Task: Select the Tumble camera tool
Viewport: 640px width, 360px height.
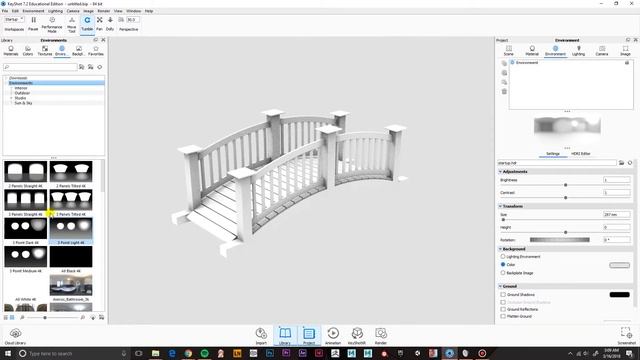Action: [87, 24]
